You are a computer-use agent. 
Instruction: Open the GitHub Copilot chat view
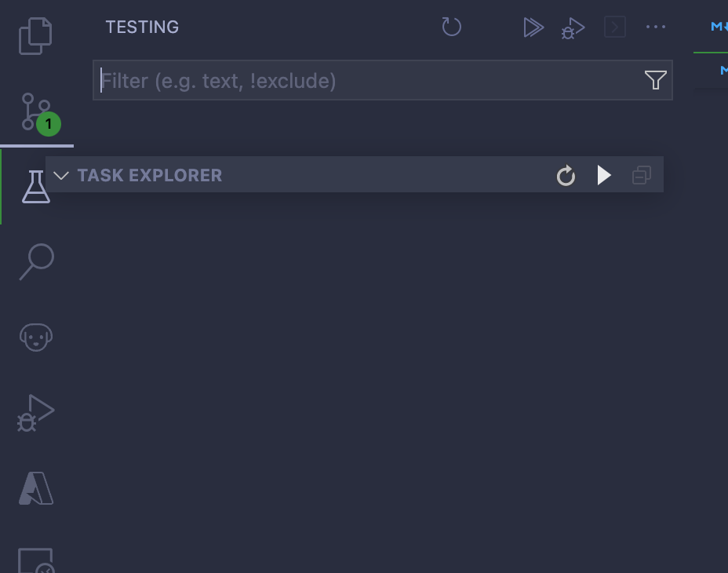pyautogui.click(x=35, y=336)
